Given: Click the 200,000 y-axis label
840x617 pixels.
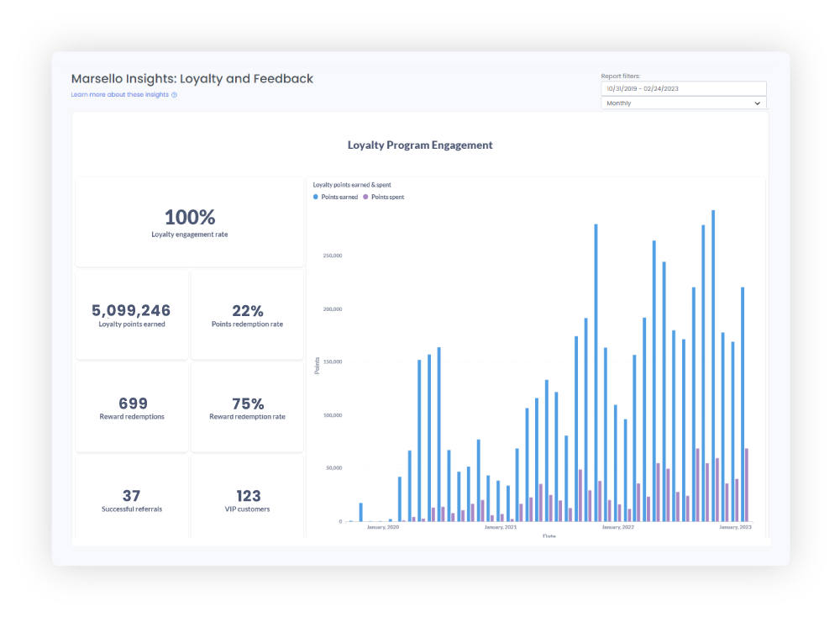Looking at the screenshot, I should pos(332,309).
